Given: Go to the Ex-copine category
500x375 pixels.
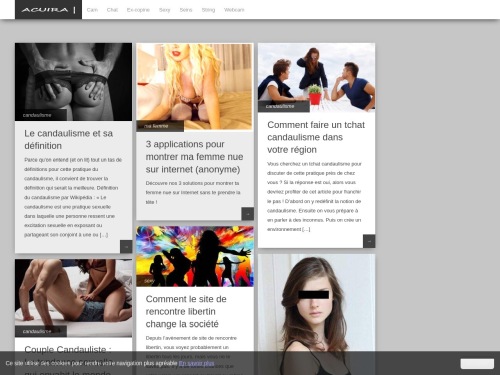Looking at the screenshot, I should pos(138,10).
